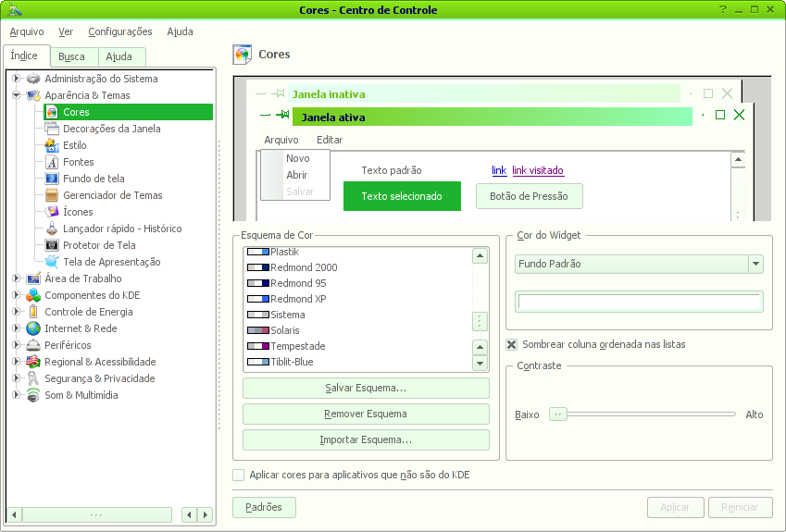This screenshot has height=532, width=786.
Task: Click the Gerenciador de Temas box icon
Action: click(52, 195)
